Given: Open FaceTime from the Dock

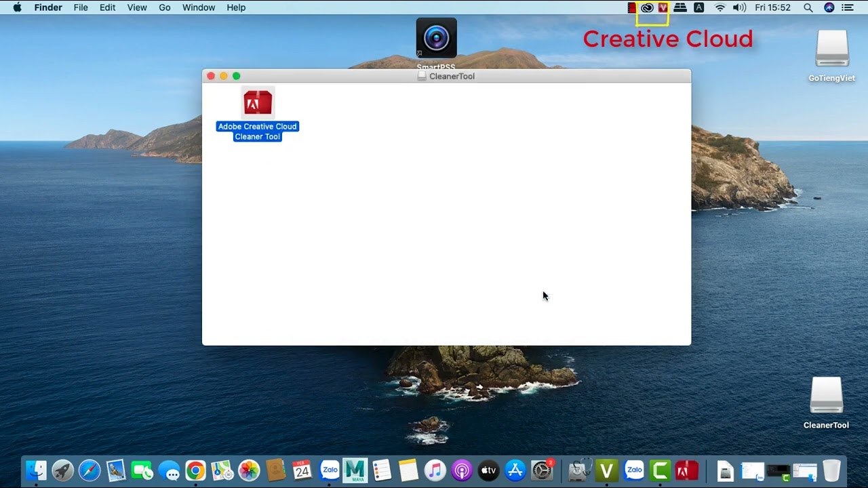Looking at the screenshot, I should (142, 470).
